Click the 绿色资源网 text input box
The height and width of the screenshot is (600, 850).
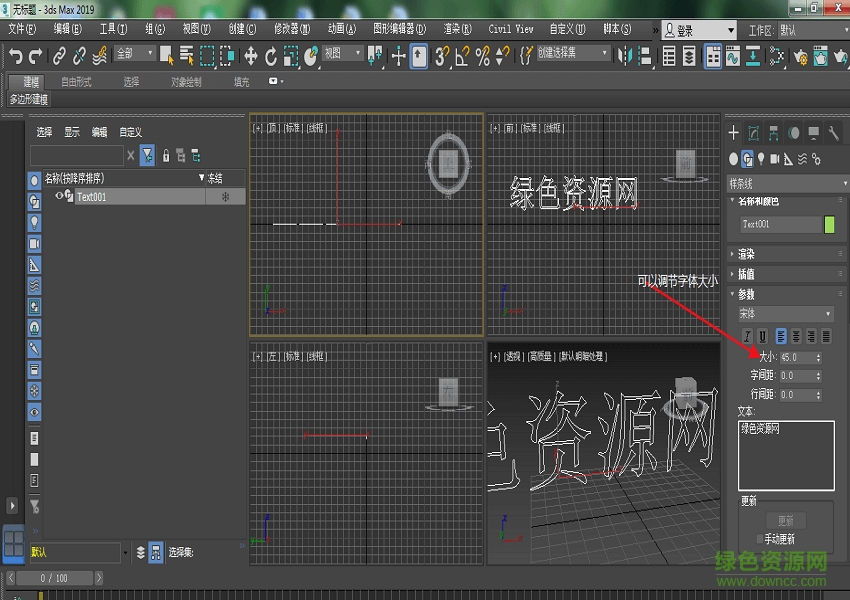[785, 456]
